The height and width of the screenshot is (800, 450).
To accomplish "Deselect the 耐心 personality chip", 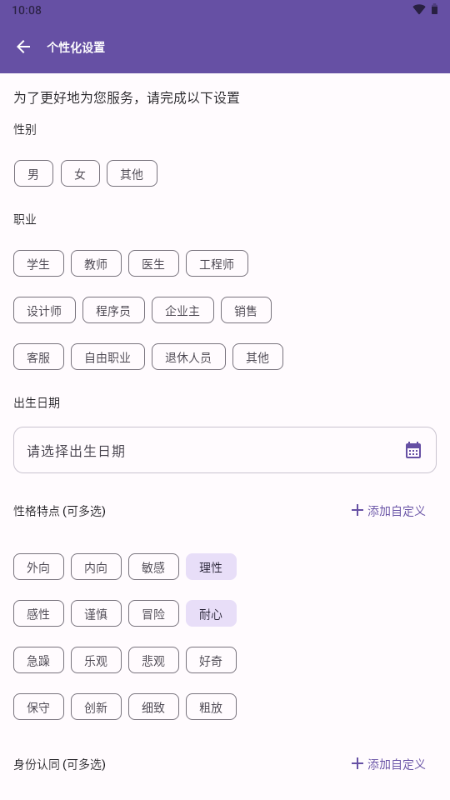I will (x=211, y=613).
